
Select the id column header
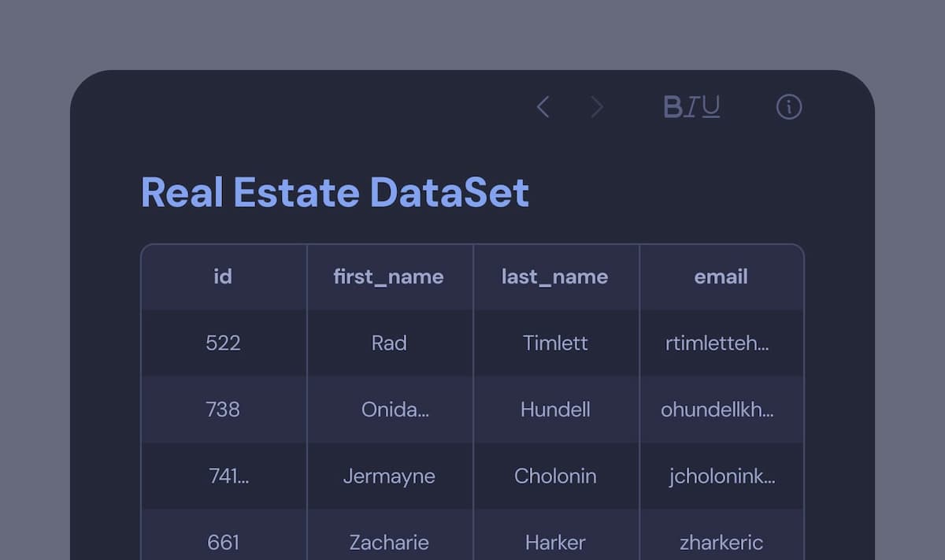pos(223,276)
